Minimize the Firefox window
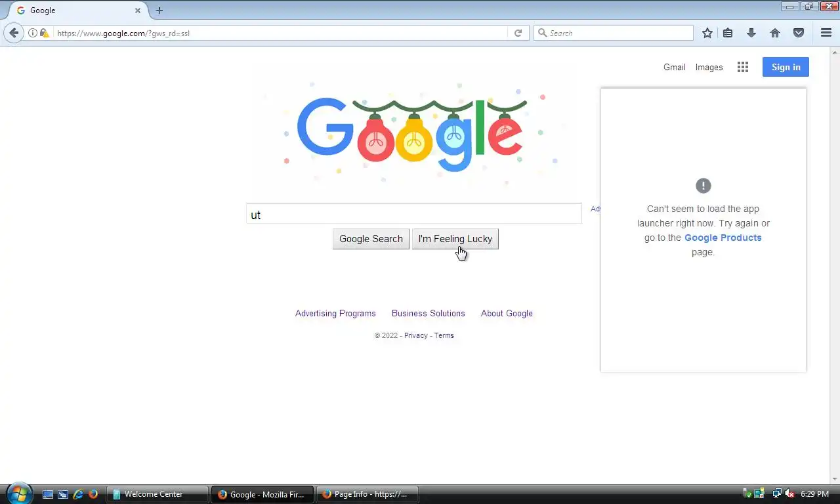 coord(789,7)
